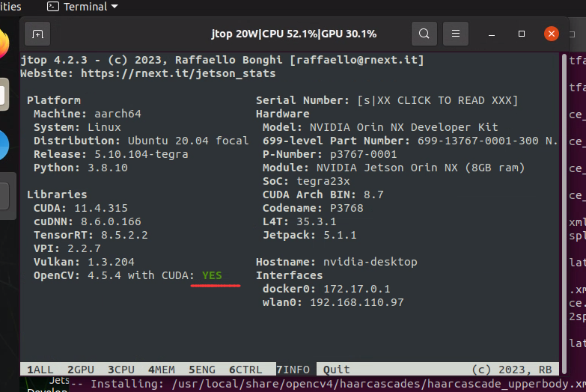This screenshot has height=392, width=586.
Task: Select the OpenCV version 4.5.4
Action: 104,275
